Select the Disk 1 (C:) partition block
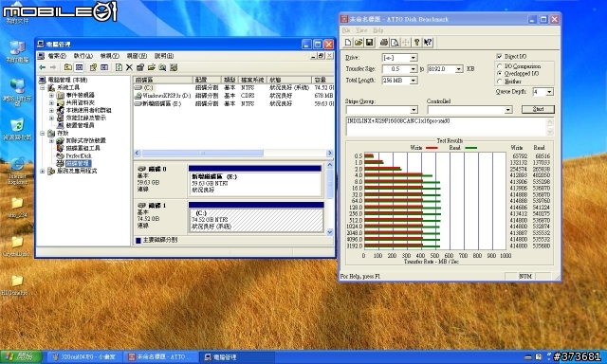 256,217
